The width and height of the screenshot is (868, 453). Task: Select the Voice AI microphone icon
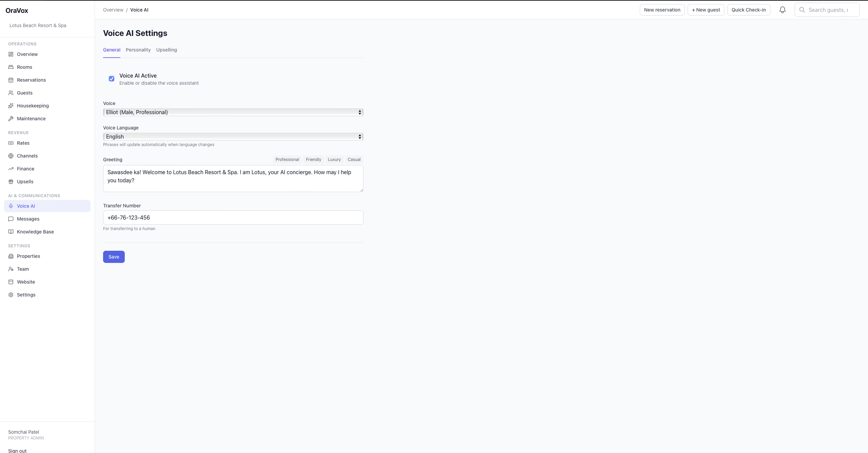(x=11, y=206)
